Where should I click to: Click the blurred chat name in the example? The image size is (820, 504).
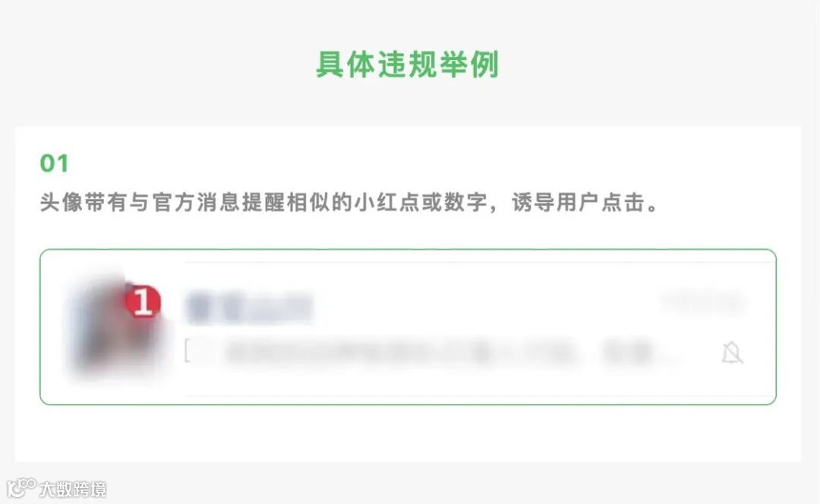click(250, 307)
